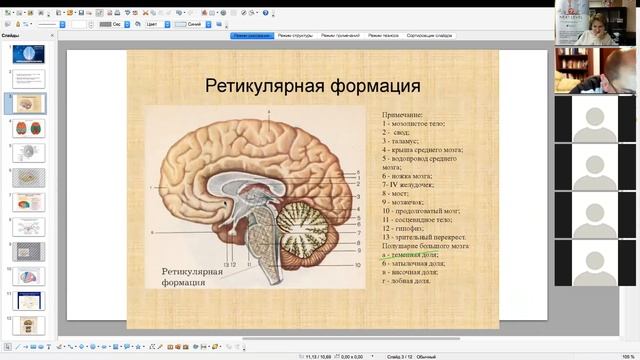Select slide 4 thumbnail with two brains
The height and width of the screenshot is (360, 640).
click(x=28, y=129)
